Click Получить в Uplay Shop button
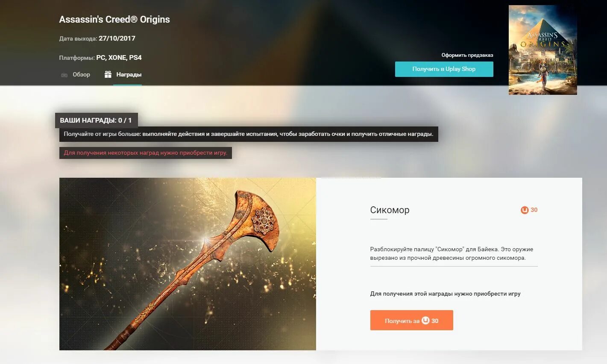The image size is (607, 364). 444,69
